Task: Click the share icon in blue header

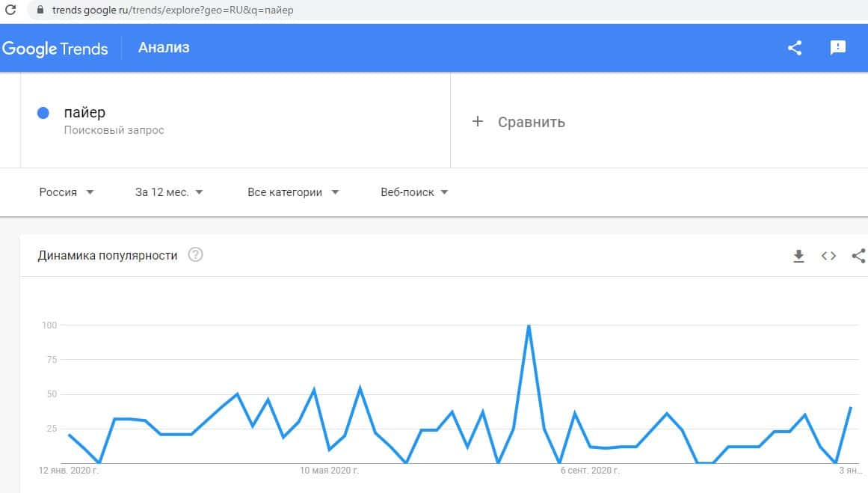Action: point(795,48)
